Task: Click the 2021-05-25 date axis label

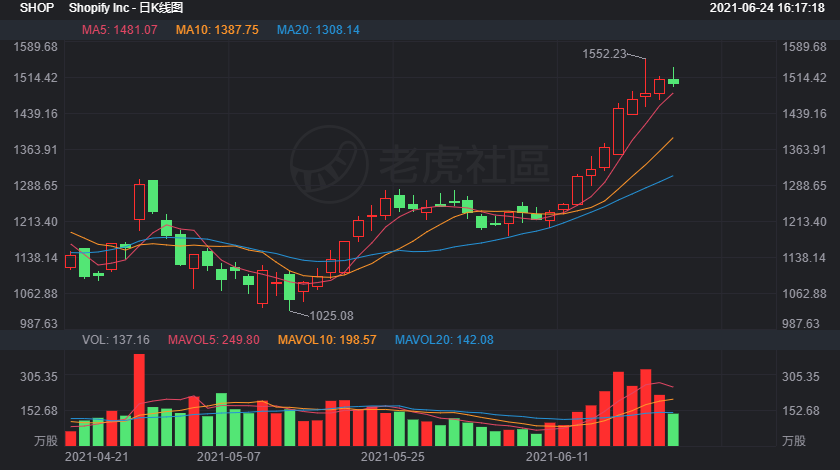Action: tap(393, 457)
